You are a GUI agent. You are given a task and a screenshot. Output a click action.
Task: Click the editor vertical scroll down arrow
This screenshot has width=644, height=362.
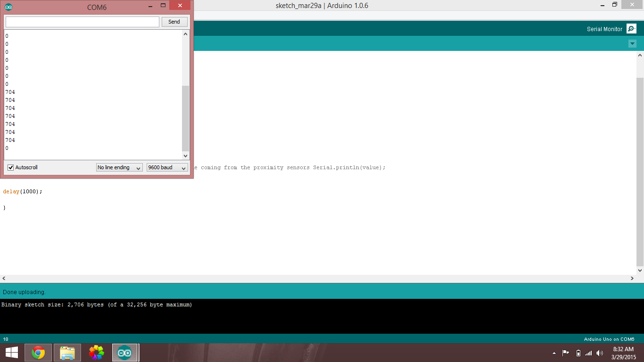click(640, 271)
